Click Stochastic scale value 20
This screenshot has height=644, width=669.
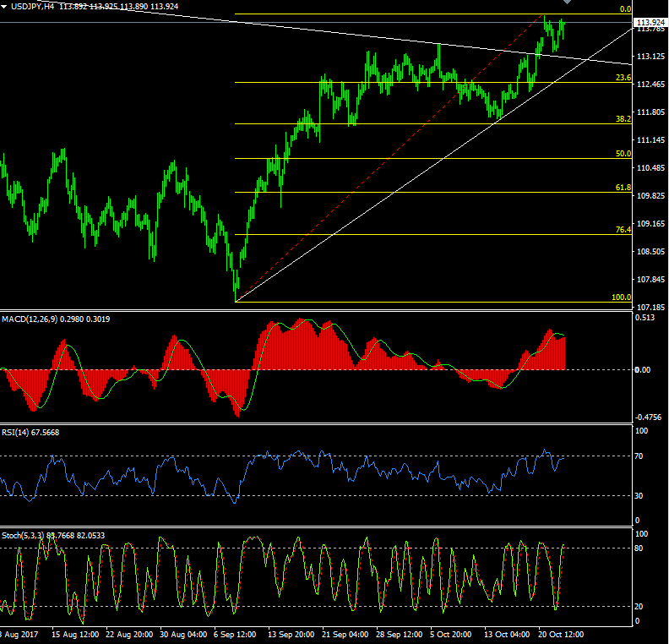pos(639,606)
